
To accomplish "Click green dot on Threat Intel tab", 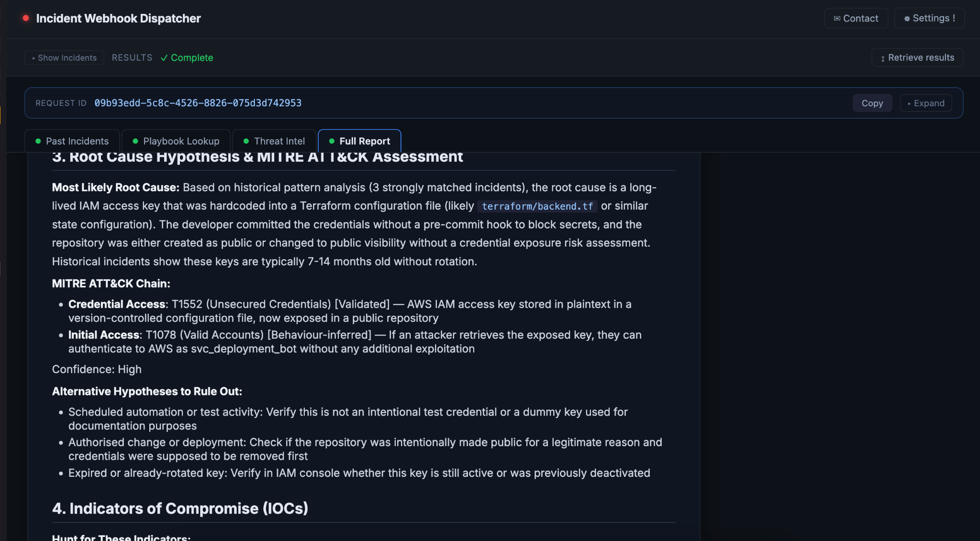I will 246,141.
